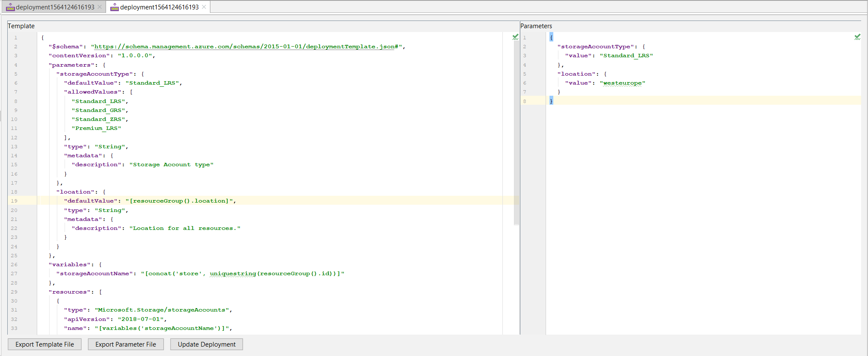
Task: Click the deployment icon on the active tab
Action: pos(114,7)
